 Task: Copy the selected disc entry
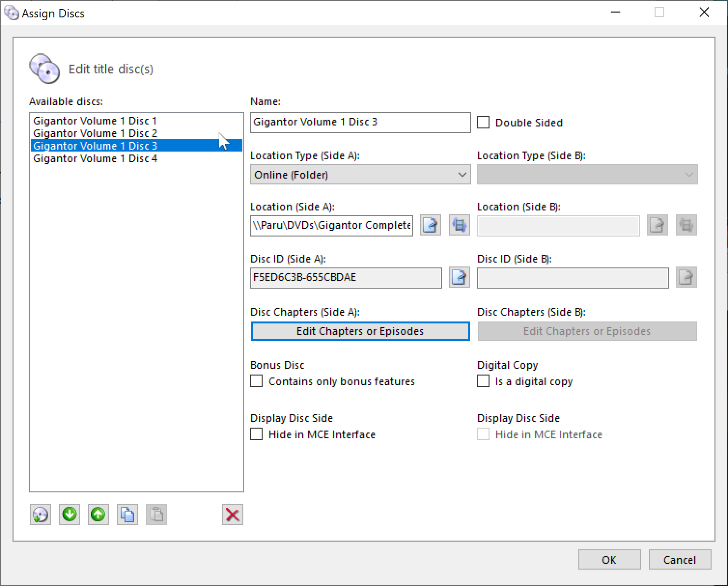point(127,515)
